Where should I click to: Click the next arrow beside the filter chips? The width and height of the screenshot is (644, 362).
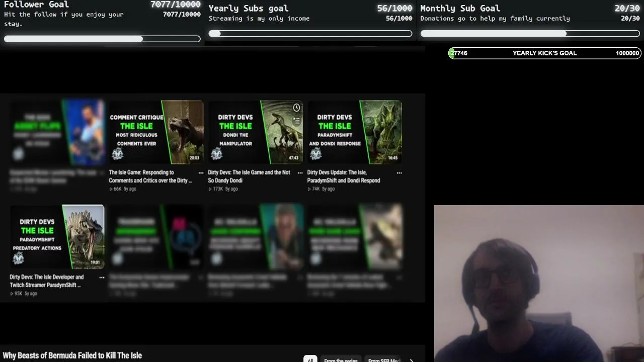tap(412, 360)
